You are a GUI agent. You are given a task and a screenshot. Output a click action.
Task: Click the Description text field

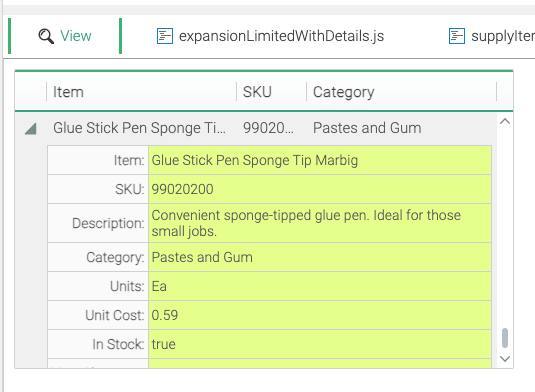[320, 223]
